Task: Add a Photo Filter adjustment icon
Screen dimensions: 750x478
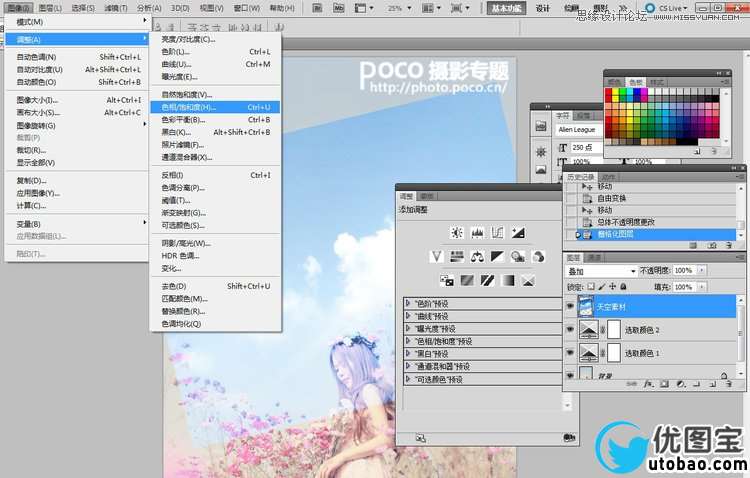Action: 518,257
